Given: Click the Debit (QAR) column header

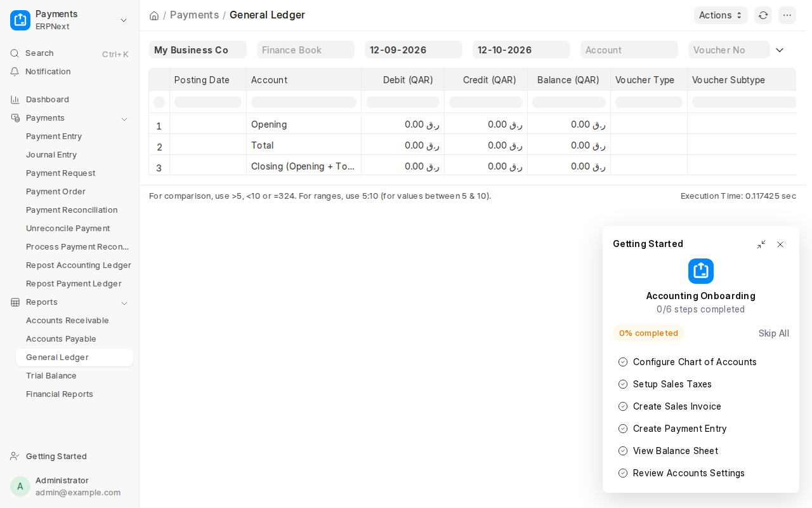Looking at the screenshot, I should pos(403,80).
